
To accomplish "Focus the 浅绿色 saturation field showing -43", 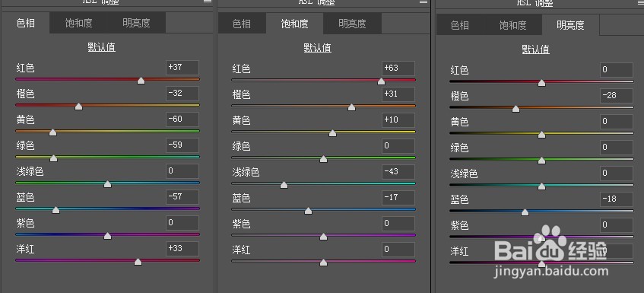I will (x=398, y=172).
